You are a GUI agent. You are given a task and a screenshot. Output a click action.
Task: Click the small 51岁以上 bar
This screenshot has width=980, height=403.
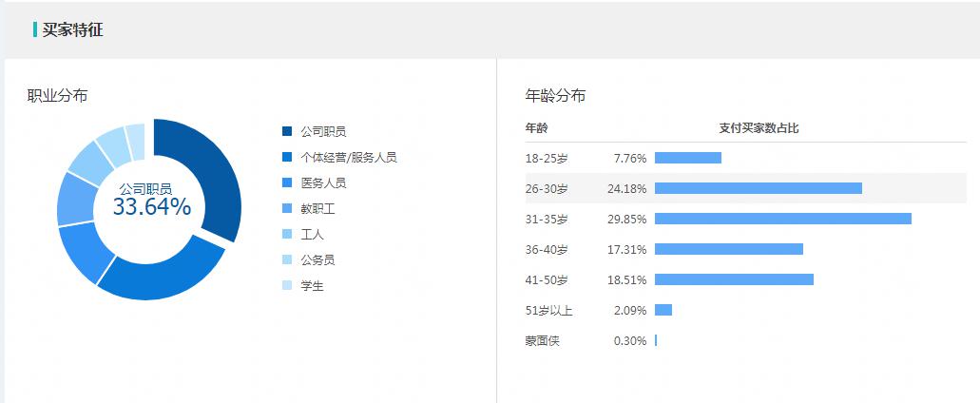tap(663, 310)
